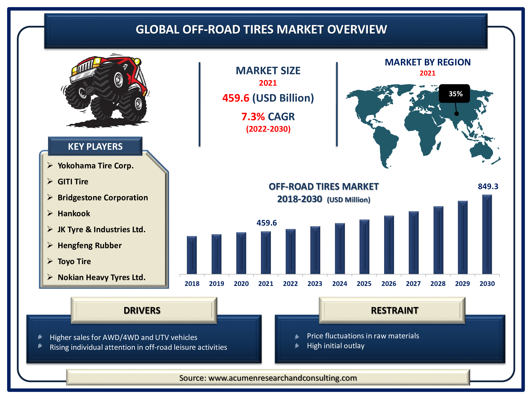
Task: Click the arrow bullet beside Yokohama Tire Corp.
Action: tap(50, 165)
